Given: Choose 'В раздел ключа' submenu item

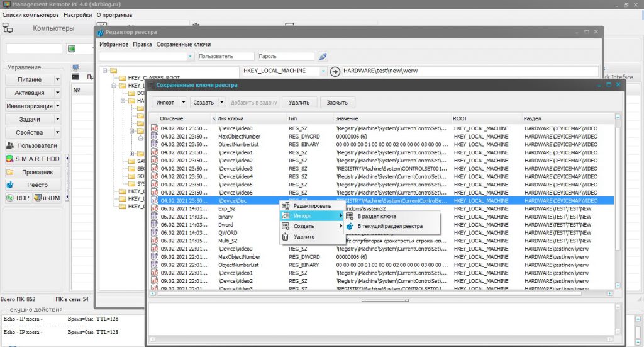Looking at the screenshot, I should (x=392, y=216).
